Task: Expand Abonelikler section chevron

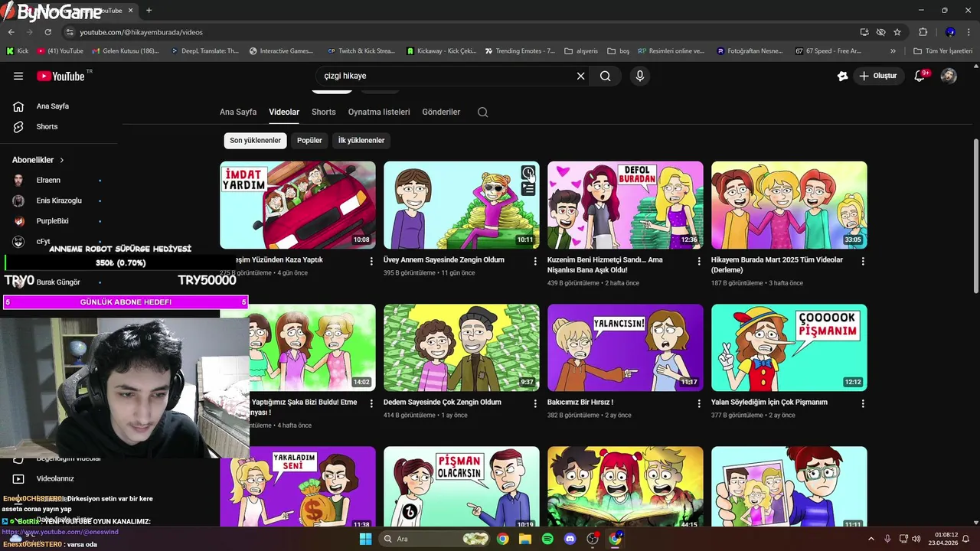Action: point(62,160)
